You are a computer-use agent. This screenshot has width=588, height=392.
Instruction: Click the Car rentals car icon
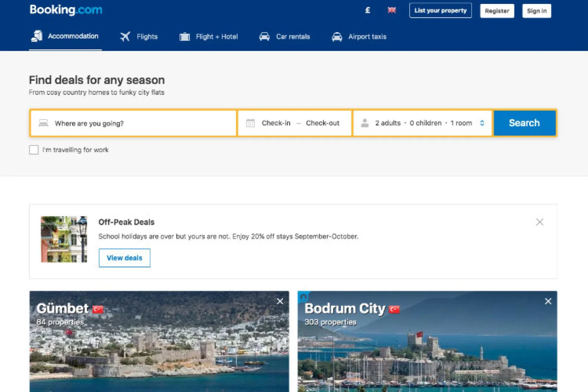coord(264,37)
